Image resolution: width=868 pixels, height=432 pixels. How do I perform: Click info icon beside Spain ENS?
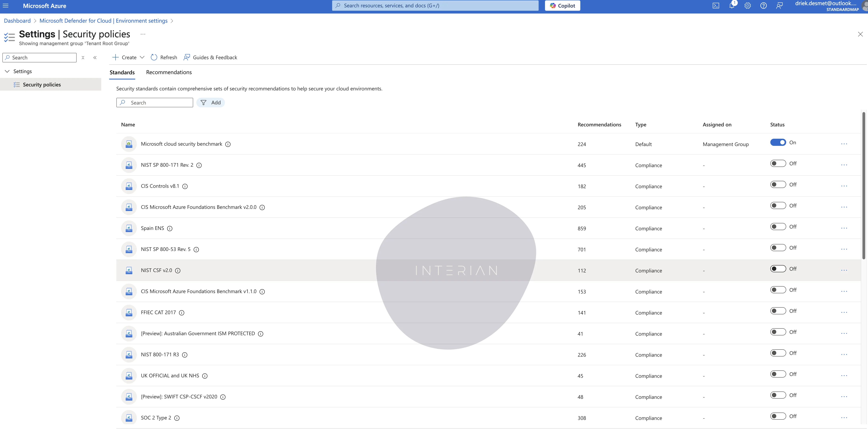click(170, 228)
